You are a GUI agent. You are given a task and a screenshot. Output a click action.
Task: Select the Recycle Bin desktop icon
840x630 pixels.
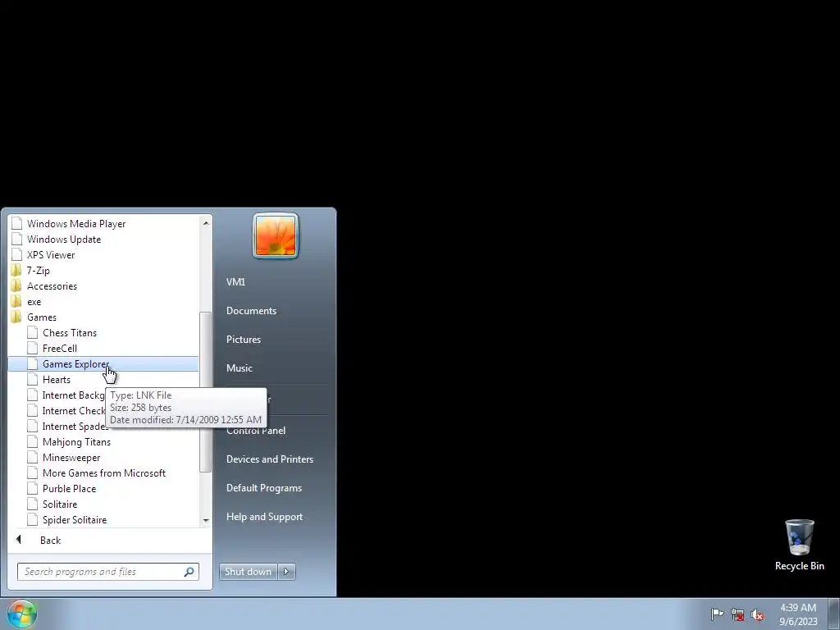[800, 545]
